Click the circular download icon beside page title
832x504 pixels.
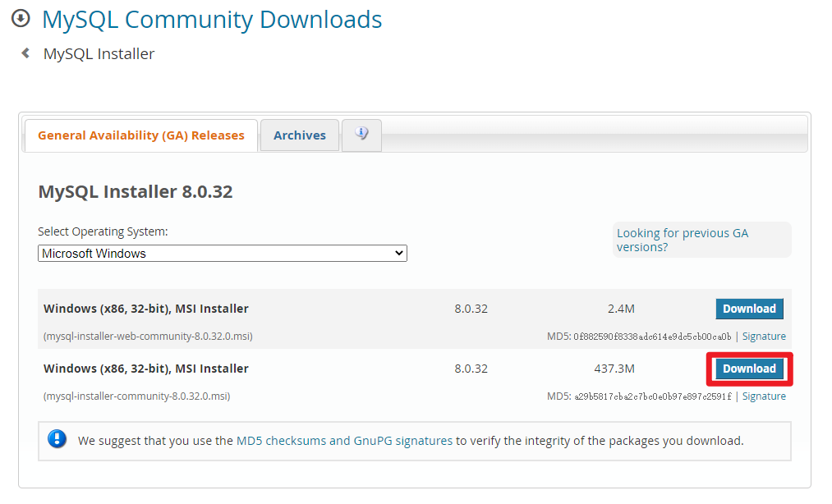point(21,18)
